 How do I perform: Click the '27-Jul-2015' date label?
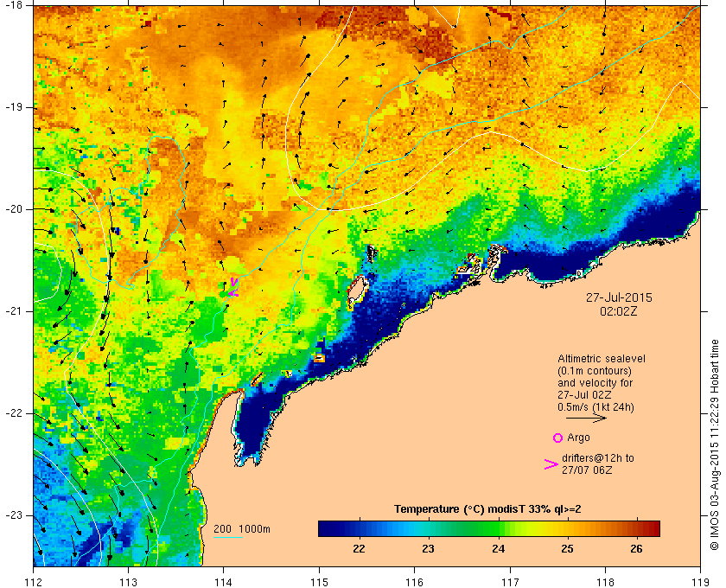[x=619, y=297]
